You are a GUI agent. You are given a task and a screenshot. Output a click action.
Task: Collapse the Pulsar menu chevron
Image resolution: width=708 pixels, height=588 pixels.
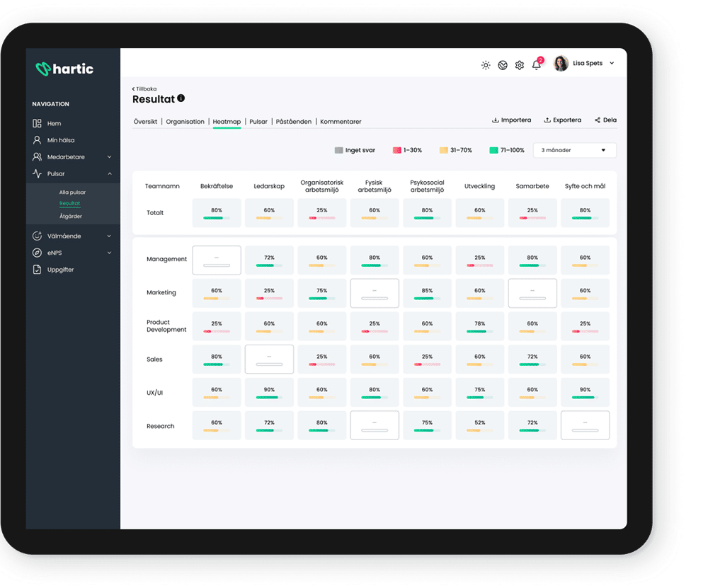coord(109,173)
